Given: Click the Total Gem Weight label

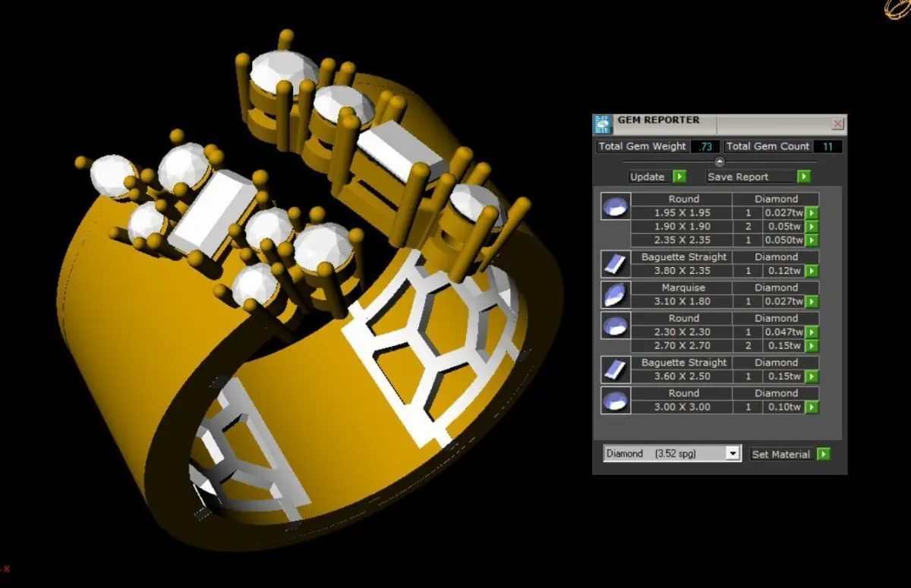Looking at the screenshot, I should [x=642, y=146].
